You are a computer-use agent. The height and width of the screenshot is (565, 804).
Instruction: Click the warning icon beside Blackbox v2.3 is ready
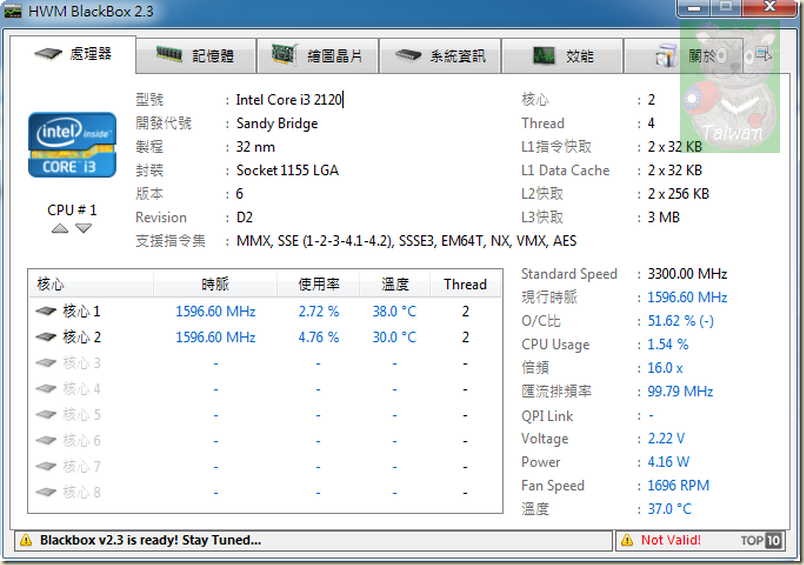point(25,540)
